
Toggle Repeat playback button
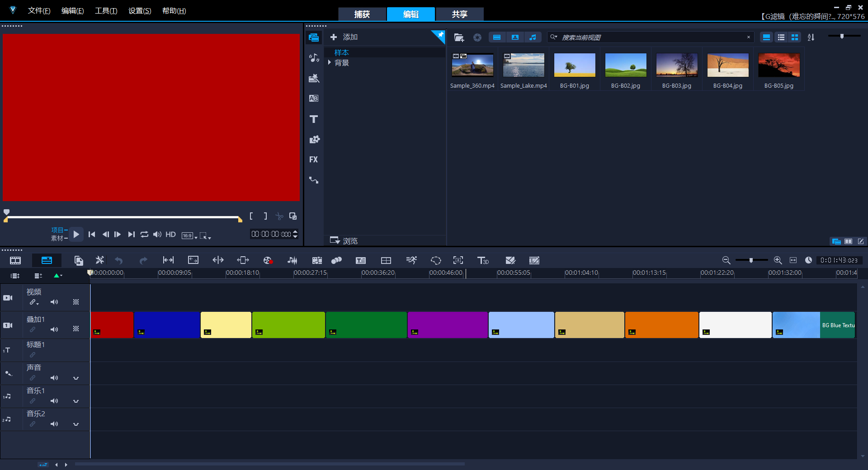coord(144,234)
